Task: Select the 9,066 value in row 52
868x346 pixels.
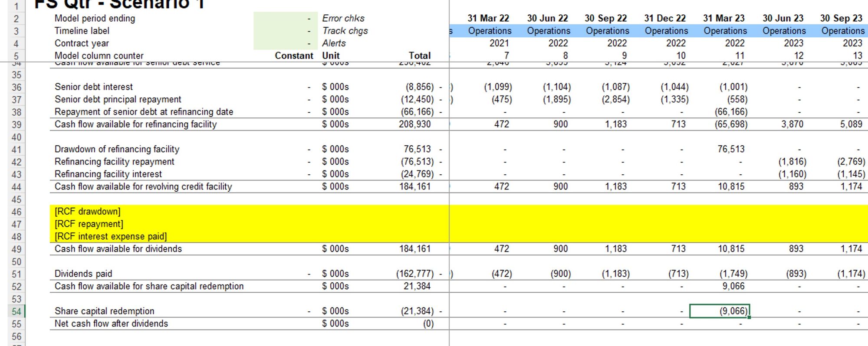Action: pos(733,286)
